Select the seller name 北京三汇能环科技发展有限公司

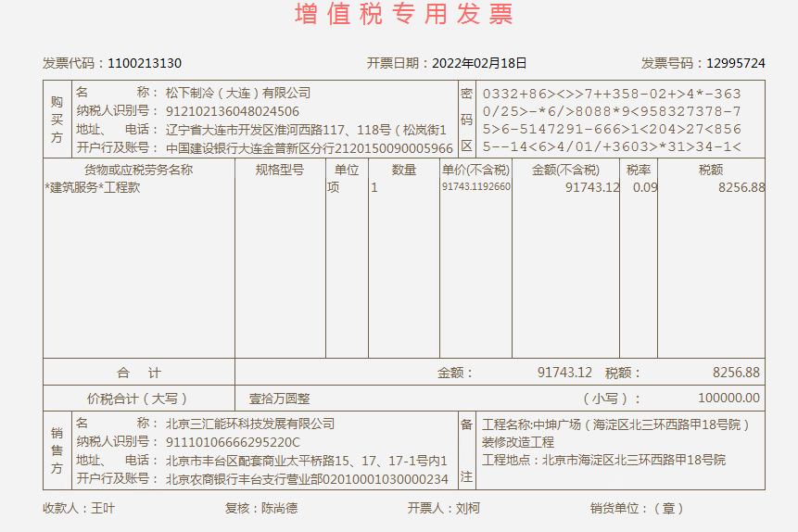(x=250, y=424)
